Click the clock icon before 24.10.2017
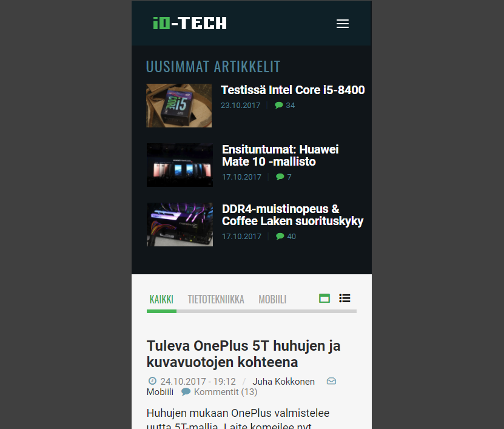Image resolution: width=504 pixels, height=429 pixels. 152,381
